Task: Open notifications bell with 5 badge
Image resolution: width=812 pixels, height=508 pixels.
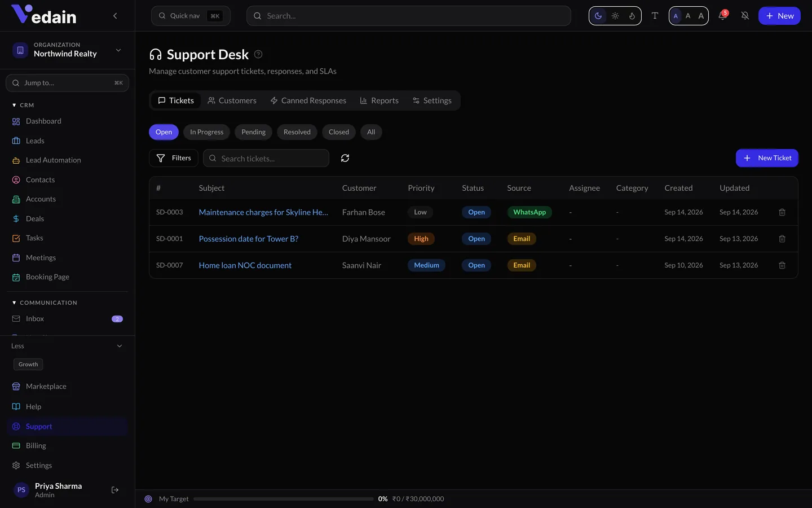Action: click(722, 16)
